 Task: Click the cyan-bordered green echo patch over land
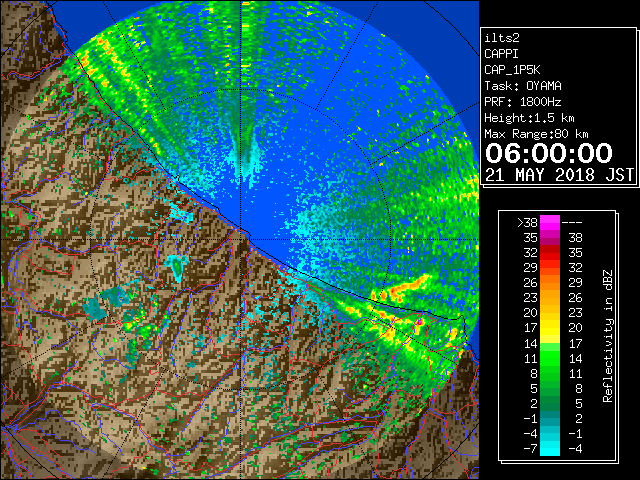(177, 267)
